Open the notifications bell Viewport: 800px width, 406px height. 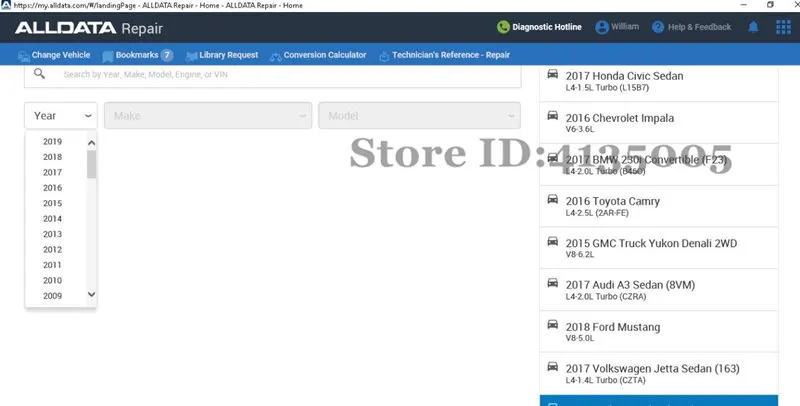753,27
